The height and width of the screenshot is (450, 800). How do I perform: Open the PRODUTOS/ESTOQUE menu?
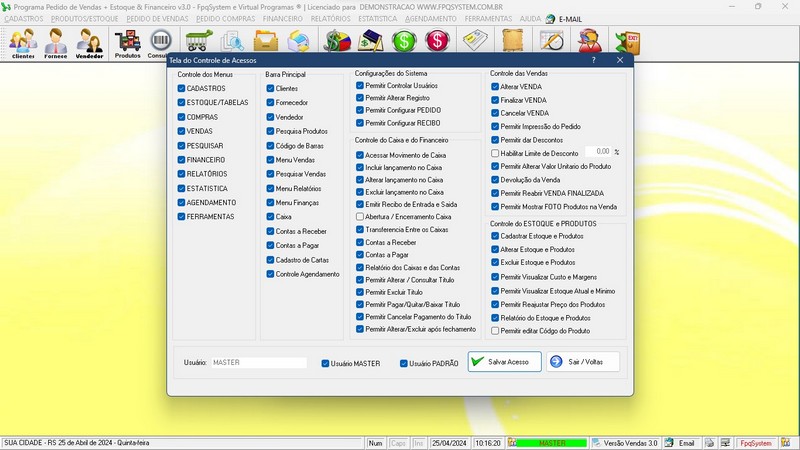click(x=85, y=19)
